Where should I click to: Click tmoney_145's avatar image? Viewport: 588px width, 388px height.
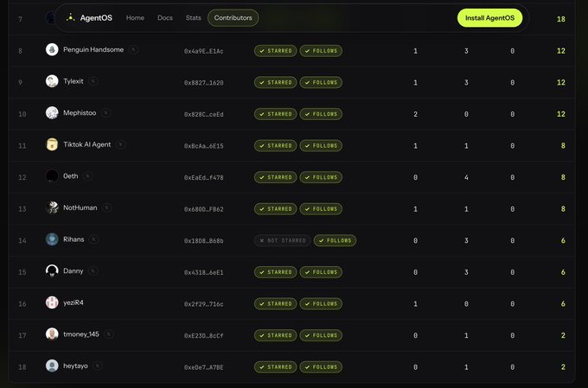(52, 334)
